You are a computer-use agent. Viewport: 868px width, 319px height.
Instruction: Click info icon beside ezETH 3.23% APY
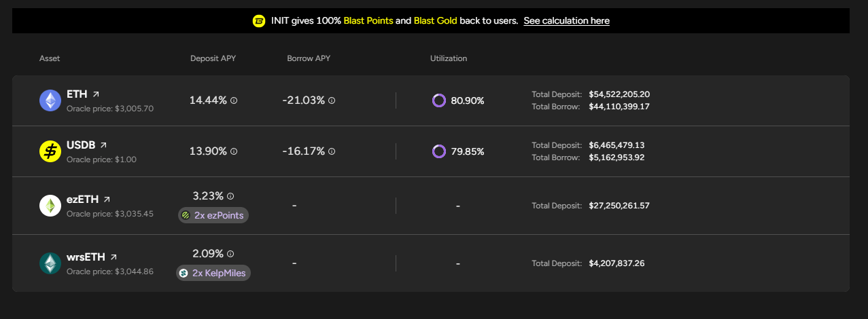click(230, 196)
